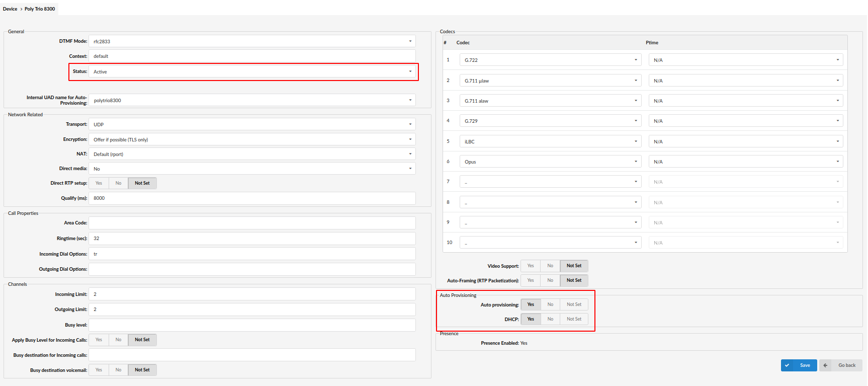Set Direct RTP setup to Yes

pyautogui.click(x=99, y=183)
